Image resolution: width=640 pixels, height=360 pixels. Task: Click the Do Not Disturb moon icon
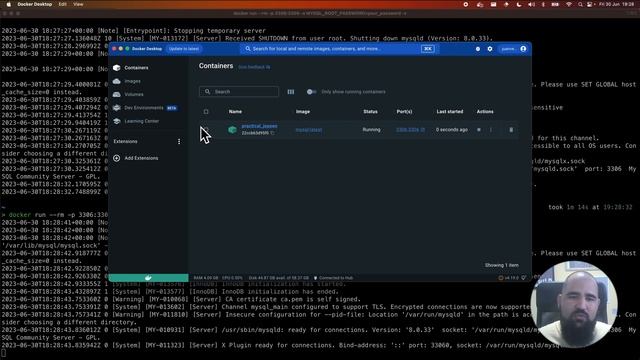pyautogui.click(x=519, y=4)
